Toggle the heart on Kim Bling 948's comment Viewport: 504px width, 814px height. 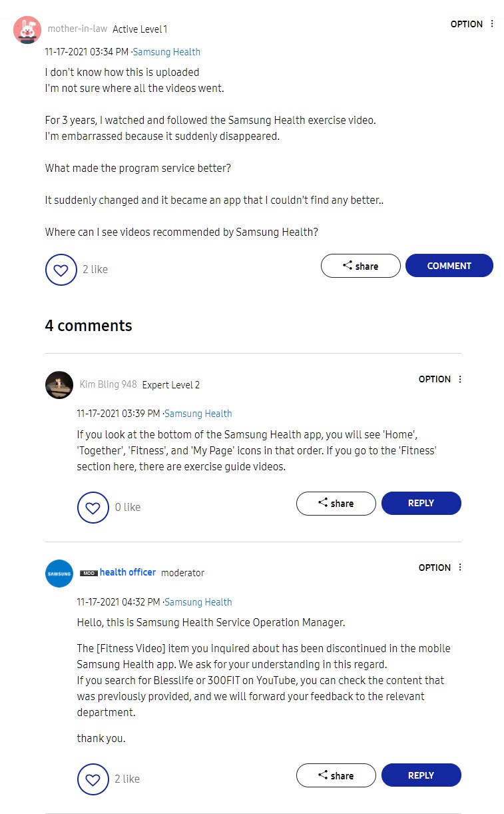coord(93,508)
